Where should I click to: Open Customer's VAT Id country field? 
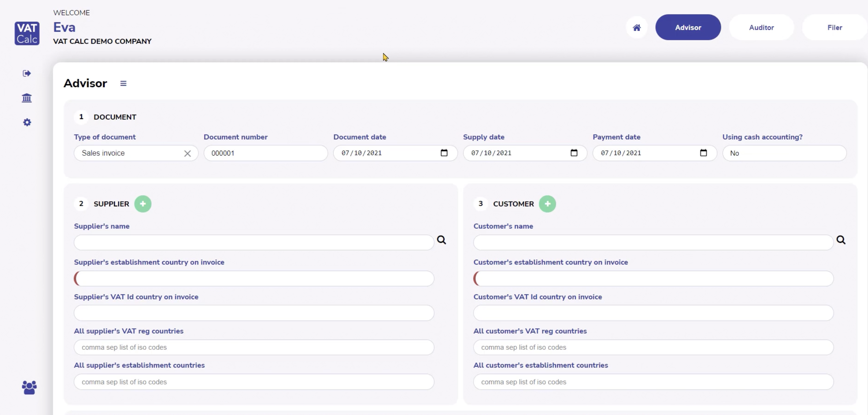pyautogui.click(x=654, y=313)
